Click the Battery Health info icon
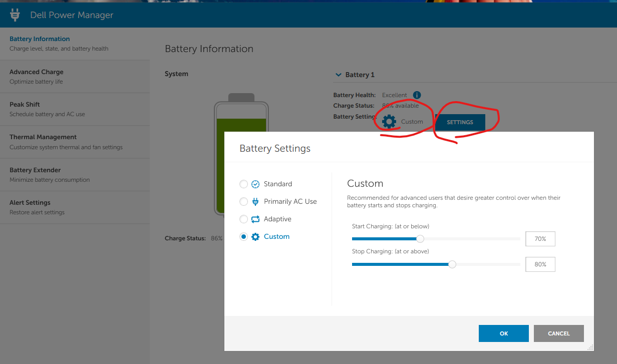 point(417,95)
